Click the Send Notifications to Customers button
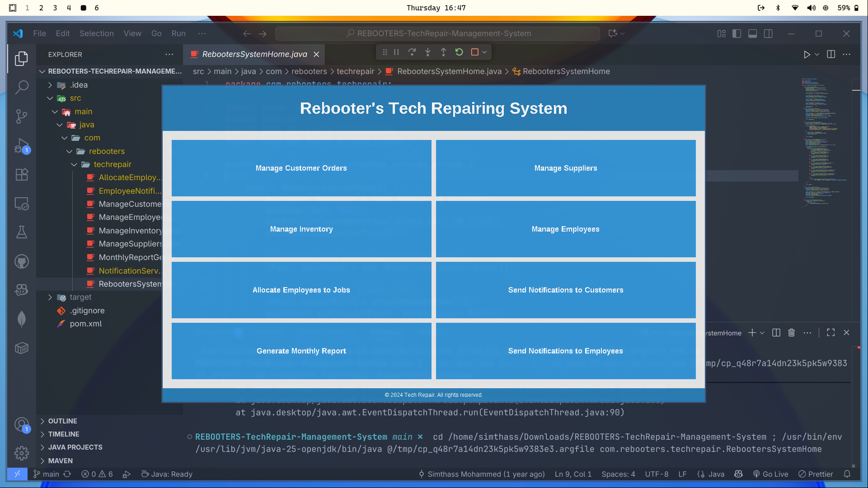This screenshot has height=488, width=868. point(565,290)
